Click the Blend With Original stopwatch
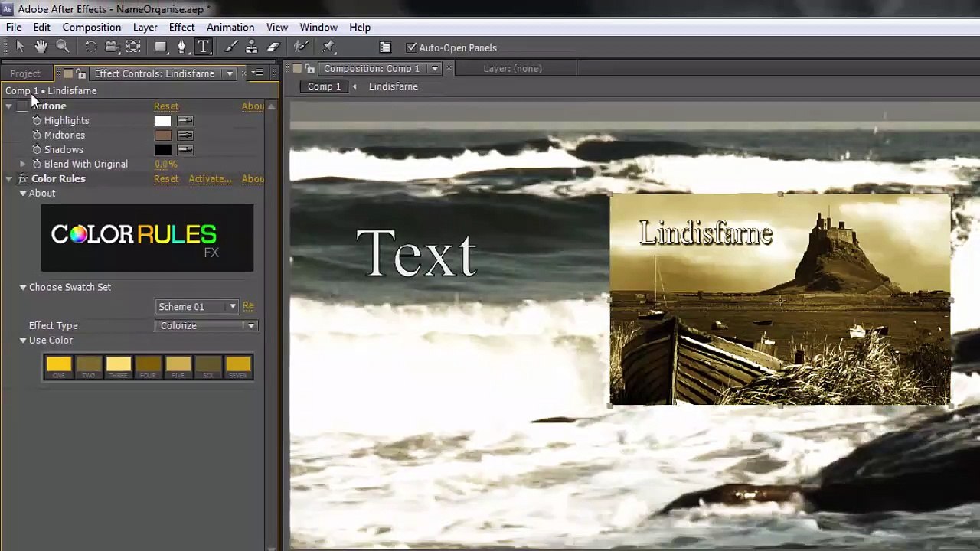This screenshot has height=551, width=980. click(37, 165)
